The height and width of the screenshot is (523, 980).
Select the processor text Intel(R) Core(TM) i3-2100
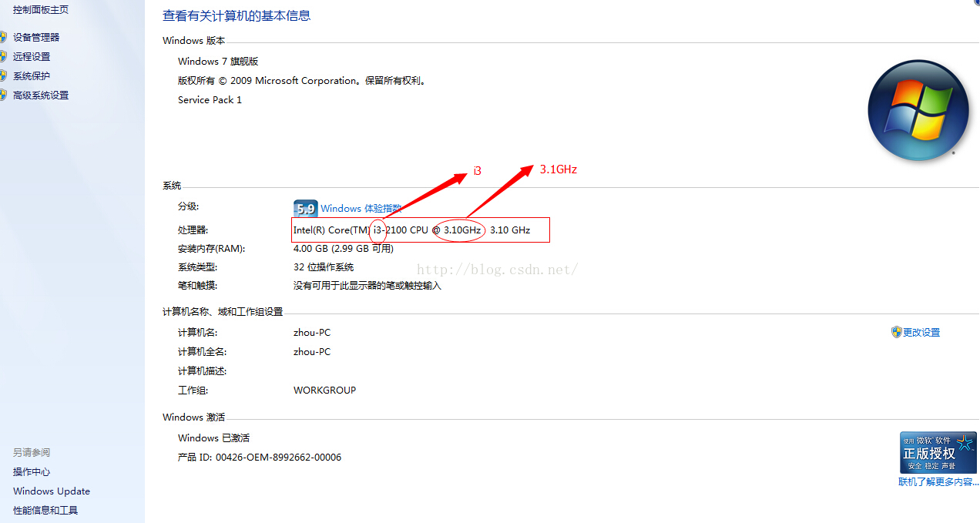[350, 230]
